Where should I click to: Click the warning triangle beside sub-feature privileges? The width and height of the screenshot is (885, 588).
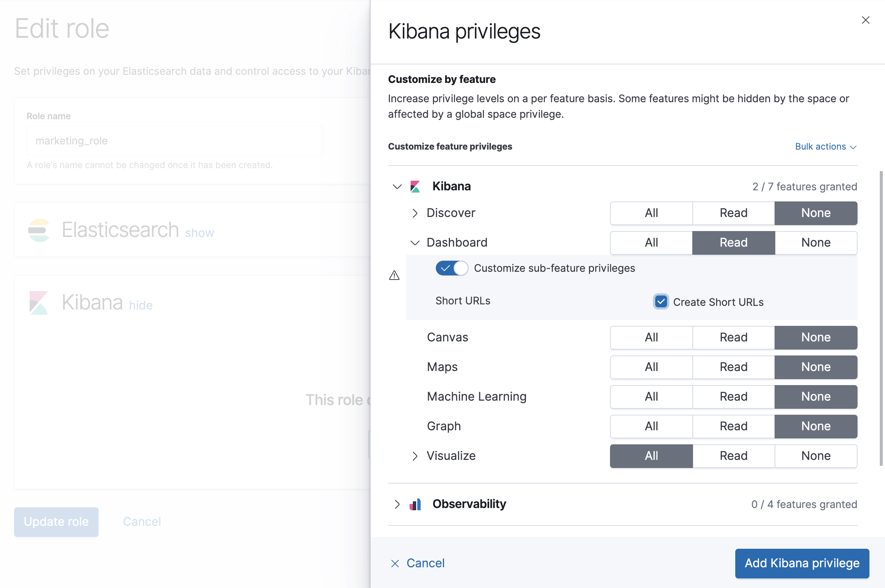394,275
